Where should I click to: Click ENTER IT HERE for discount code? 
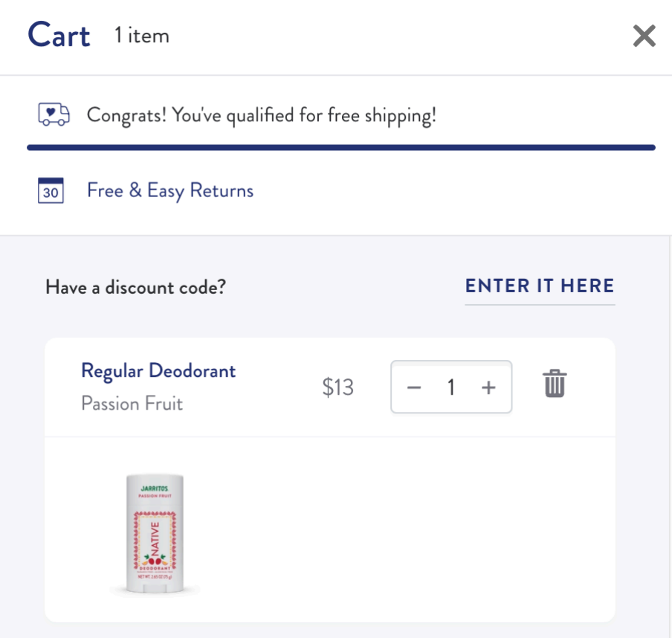[540, 286]
